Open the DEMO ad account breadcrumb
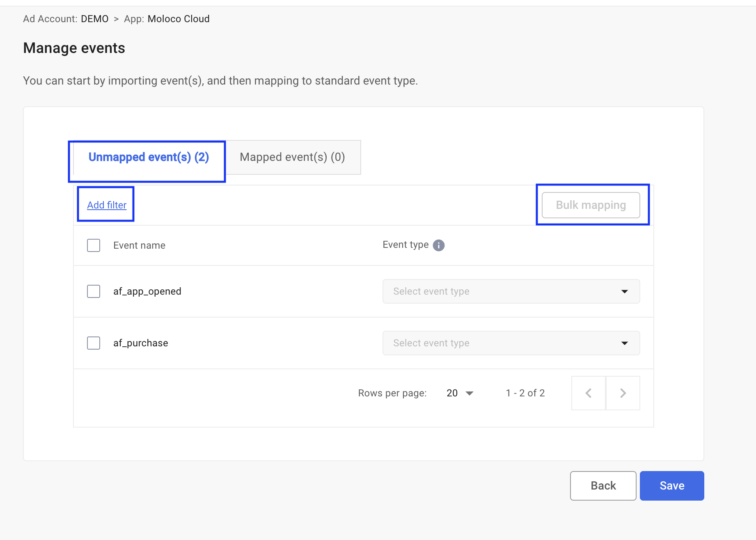The image size is (756, 540). click(94, 19)
